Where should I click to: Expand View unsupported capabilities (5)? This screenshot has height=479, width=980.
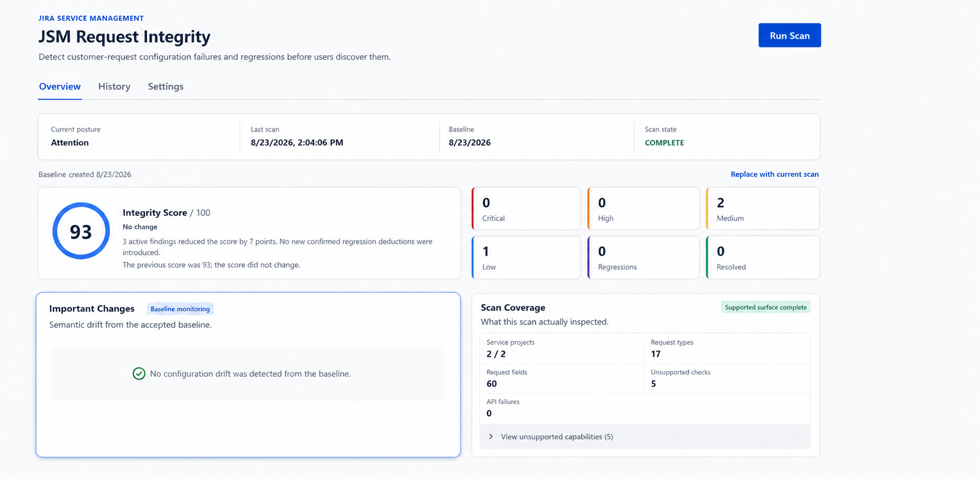pyautogui.click(x=645, y=436)
